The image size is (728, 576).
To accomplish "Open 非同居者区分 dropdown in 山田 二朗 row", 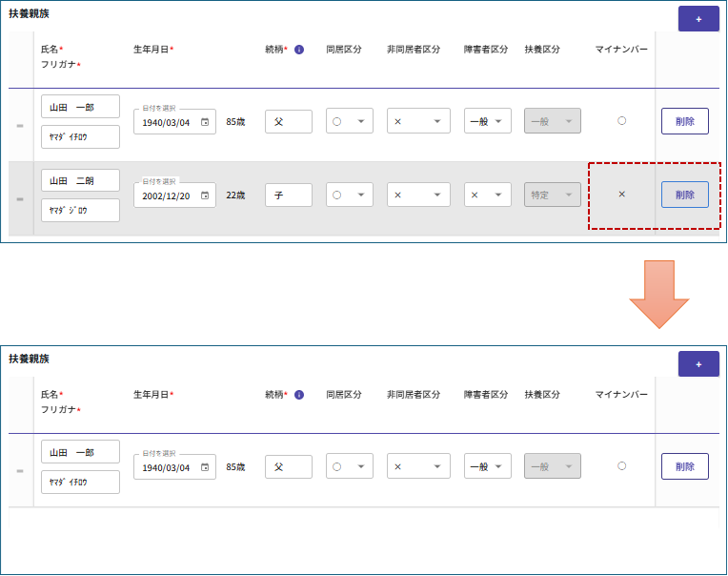I will (x=418, y=195).
